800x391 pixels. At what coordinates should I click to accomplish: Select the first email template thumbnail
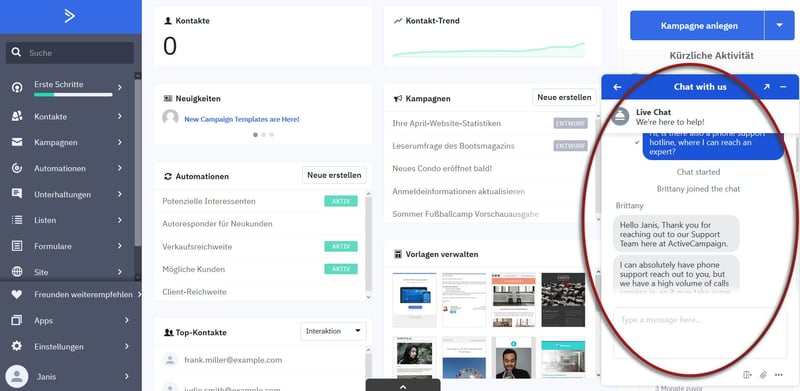pos(414,300)
